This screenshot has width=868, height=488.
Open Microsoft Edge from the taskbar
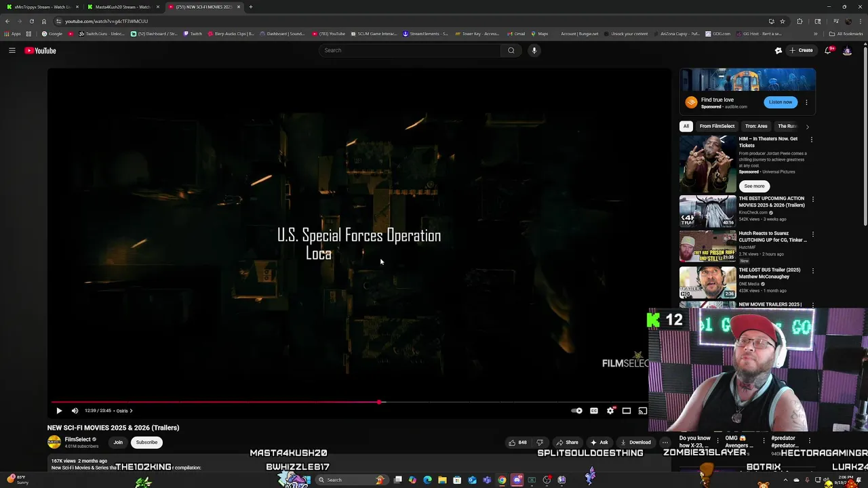coord(427,480)
